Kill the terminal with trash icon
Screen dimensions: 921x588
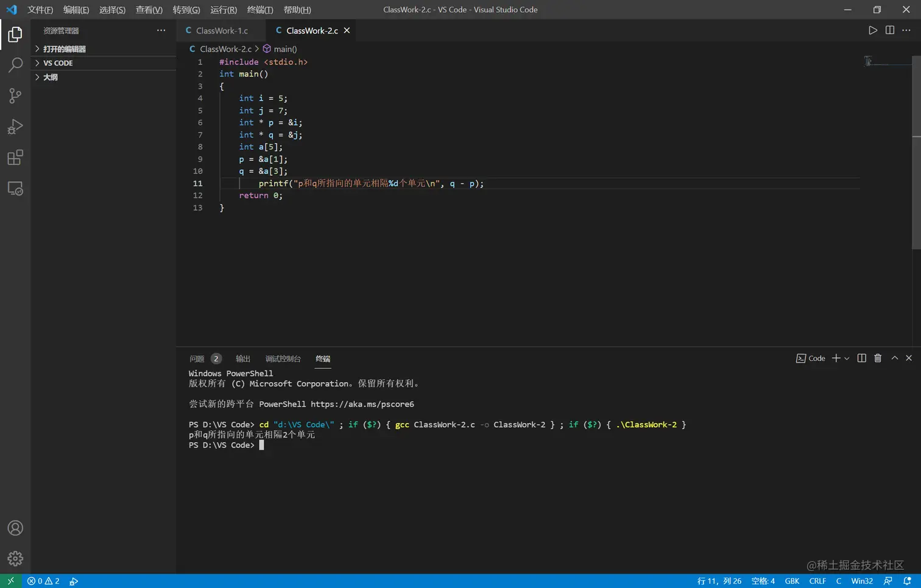878,359
